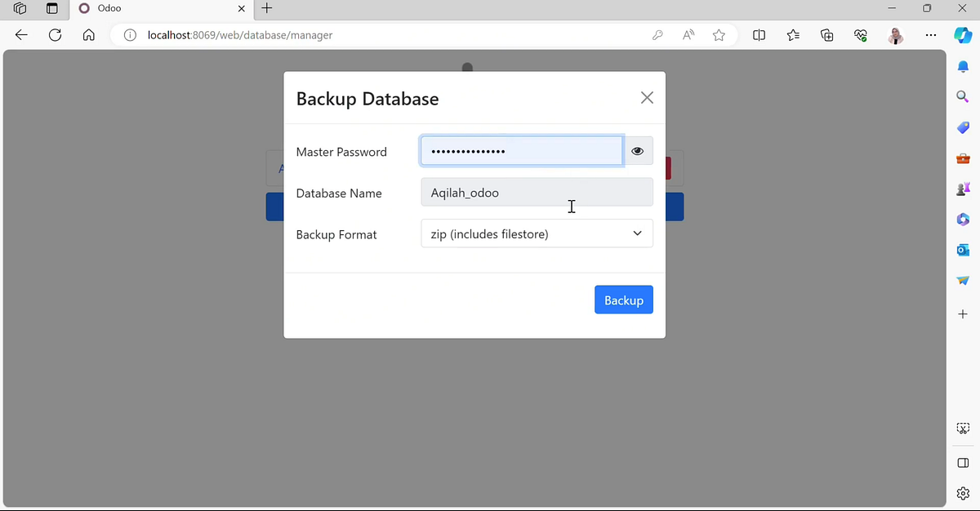Toggle the notifications bell in the sidebar

[x=962, y=66]
